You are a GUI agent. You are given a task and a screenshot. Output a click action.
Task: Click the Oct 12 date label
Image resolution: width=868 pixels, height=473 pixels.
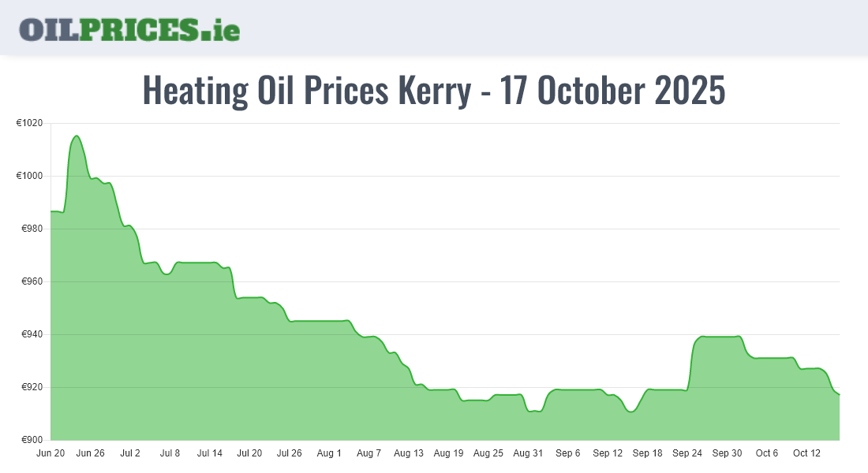[806, 453]
